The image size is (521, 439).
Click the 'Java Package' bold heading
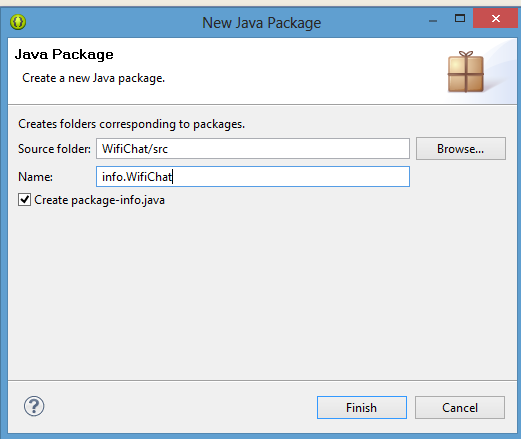pos(64,55)
